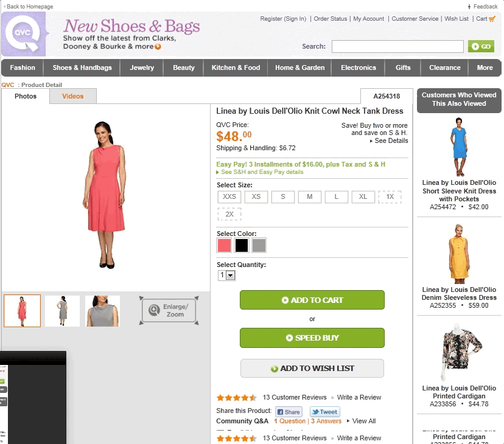Select size 1X
The image size is (504, 444).
[390, 196]
